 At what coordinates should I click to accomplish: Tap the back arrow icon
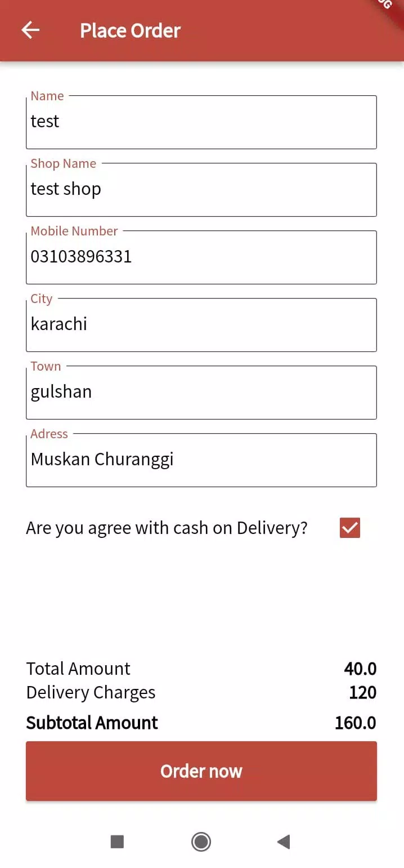point(30,30)
